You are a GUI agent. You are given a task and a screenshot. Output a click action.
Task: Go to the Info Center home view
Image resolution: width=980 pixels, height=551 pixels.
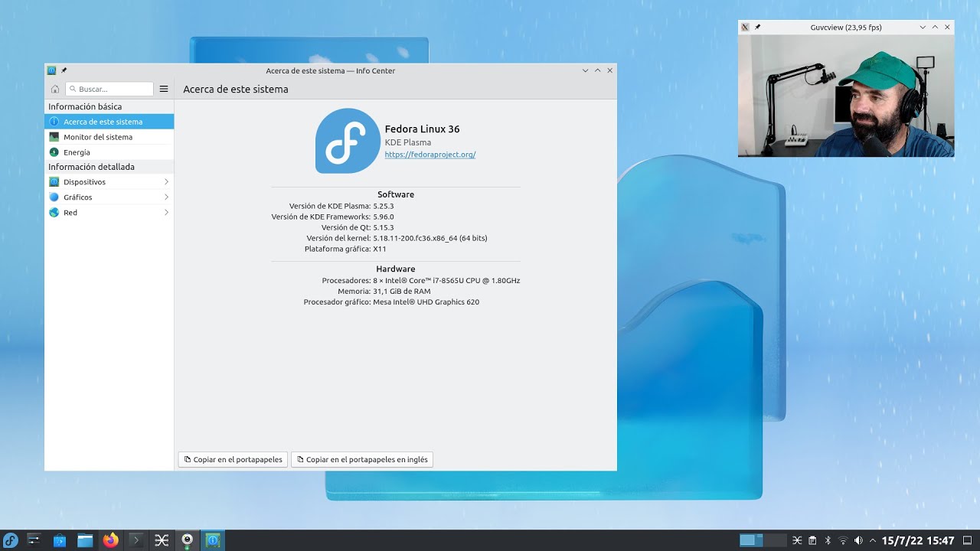pos(55,89)
